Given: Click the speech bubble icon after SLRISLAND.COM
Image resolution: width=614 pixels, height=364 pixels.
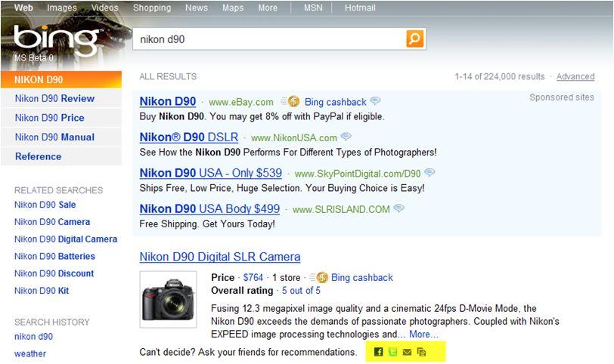Looking at the screenshot, I should tap(398, 208).
